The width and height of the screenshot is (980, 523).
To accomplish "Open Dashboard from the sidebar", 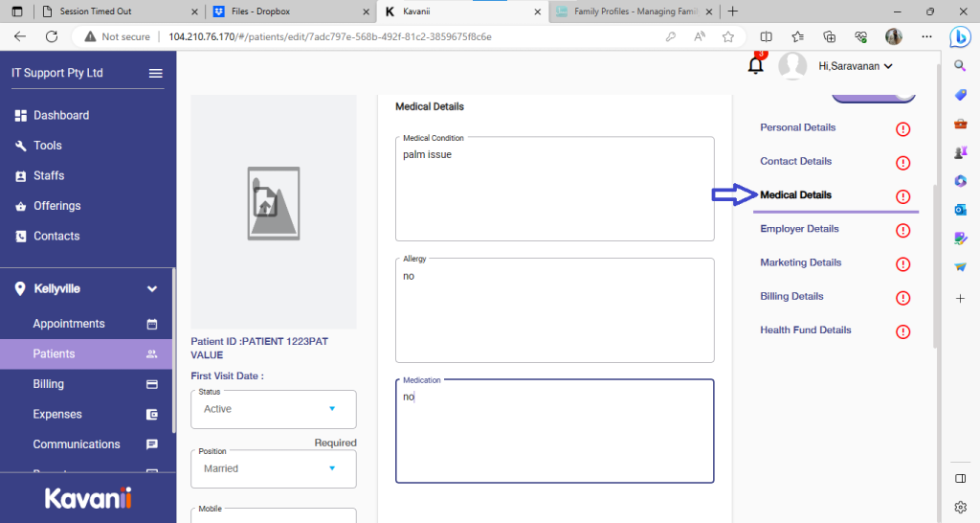I will click(61, 115).
